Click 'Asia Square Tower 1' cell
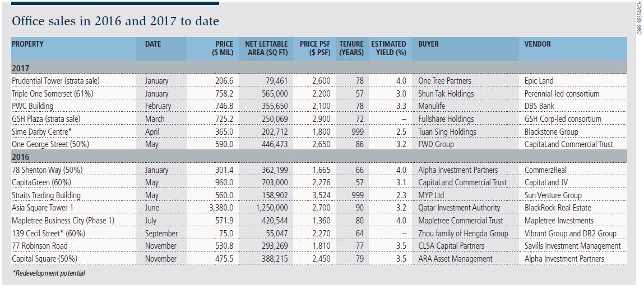 click(x=41, y=208)
